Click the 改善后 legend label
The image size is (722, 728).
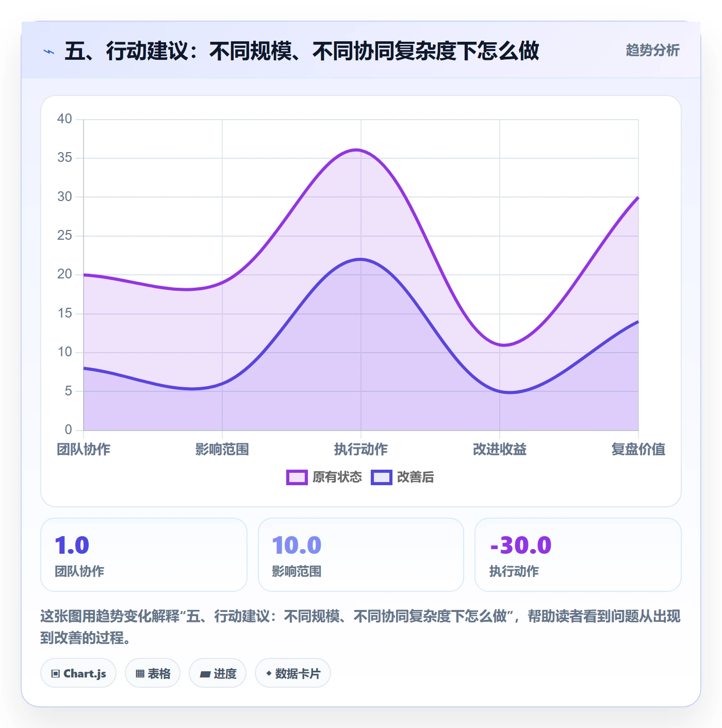(415, 477)
